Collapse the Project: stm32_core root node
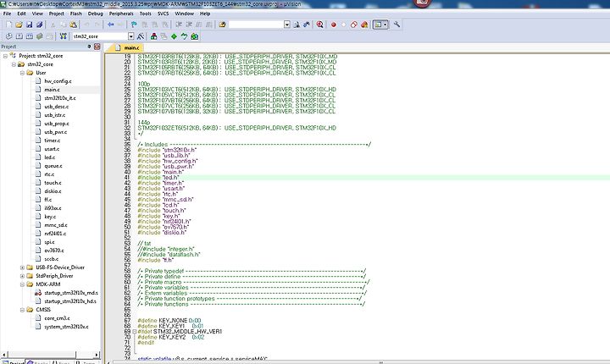The image size is (610, 364). [x=5, y=56]
